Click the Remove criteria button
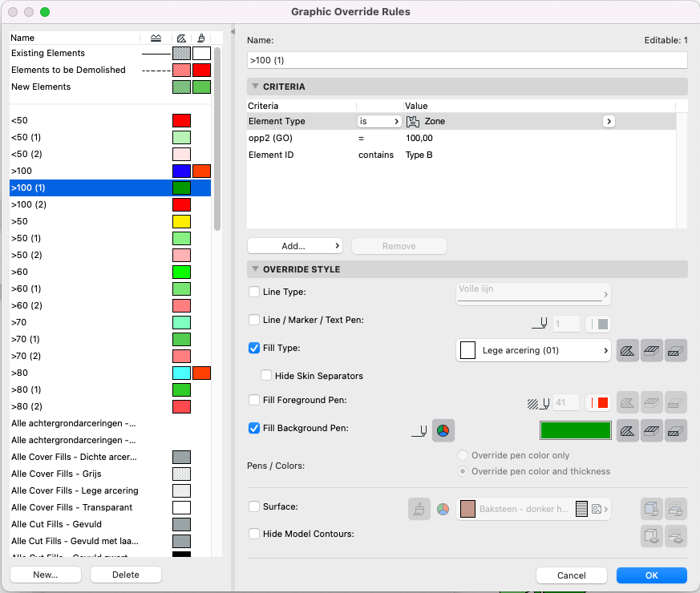The height and width of the screenshot is (593, 700). pyautogui.click(x=399, y=246)
